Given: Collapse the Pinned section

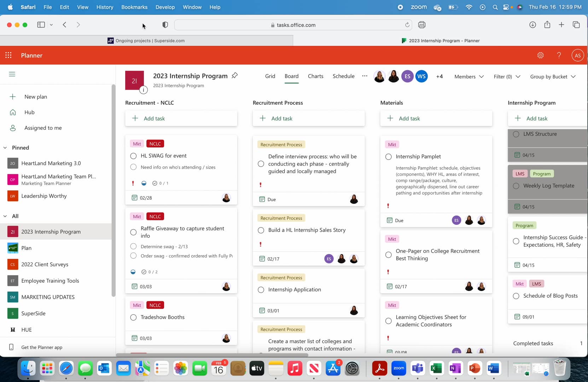Looking at the screenshot, I should tap(5, 147).
